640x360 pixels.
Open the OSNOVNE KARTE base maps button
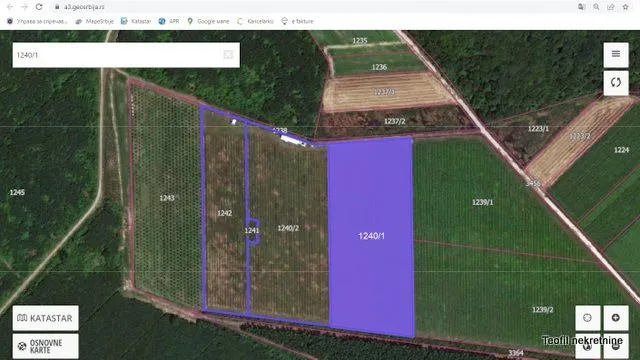tap(45, 347)
